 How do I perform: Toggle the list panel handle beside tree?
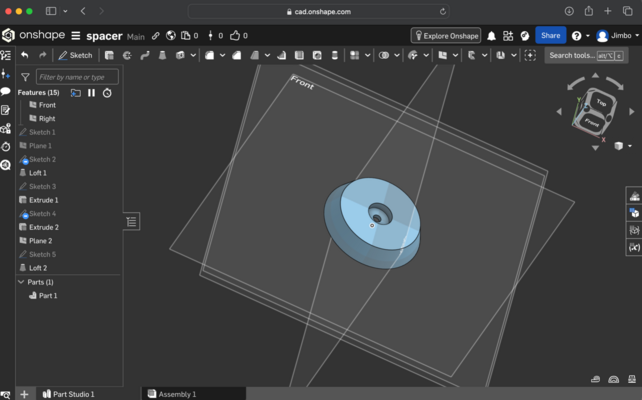pos(131,221)
